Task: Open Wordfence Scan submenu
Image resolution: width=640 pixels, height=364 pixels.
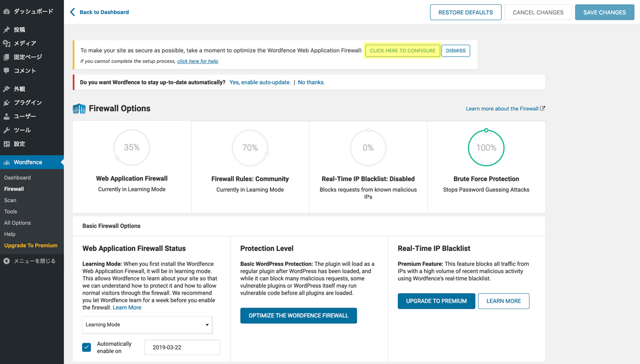Action: pos(10,200)
